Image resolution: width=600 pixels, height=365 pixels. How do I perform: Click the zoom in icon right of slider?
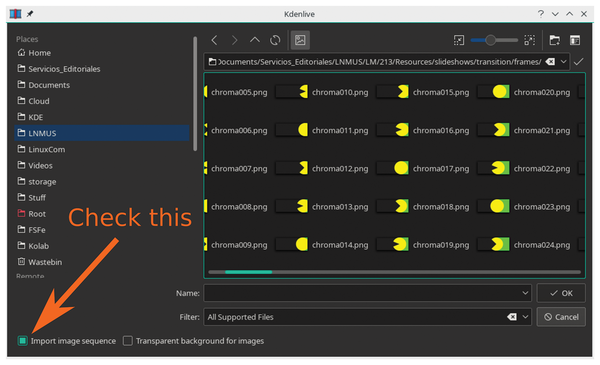(x=530, y=40)
